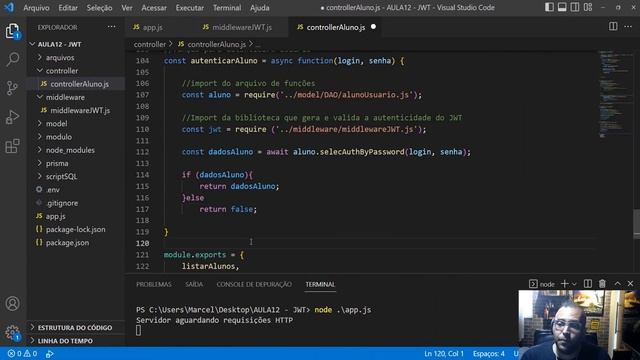
Task: Expand the prisma folder
Action: tap(76, 163)
